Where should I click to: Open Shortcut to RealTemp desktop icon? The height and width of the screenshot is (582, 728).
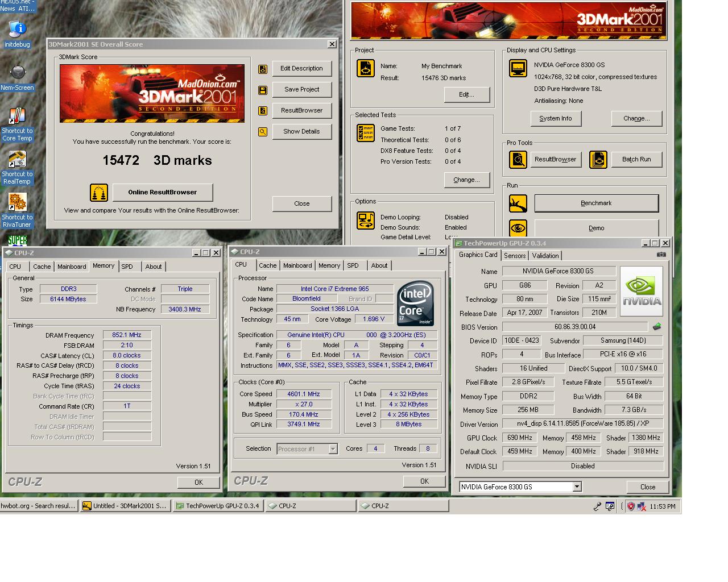17,168
